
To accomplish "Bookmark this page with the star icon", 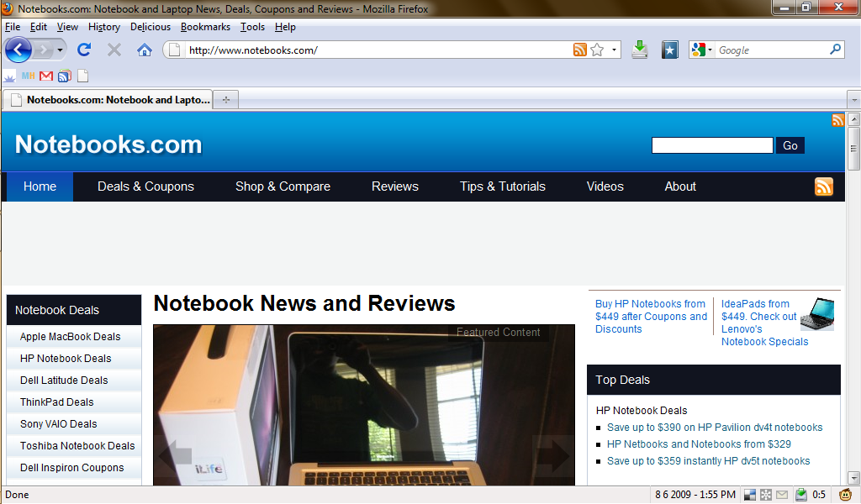I will point(598,50).
